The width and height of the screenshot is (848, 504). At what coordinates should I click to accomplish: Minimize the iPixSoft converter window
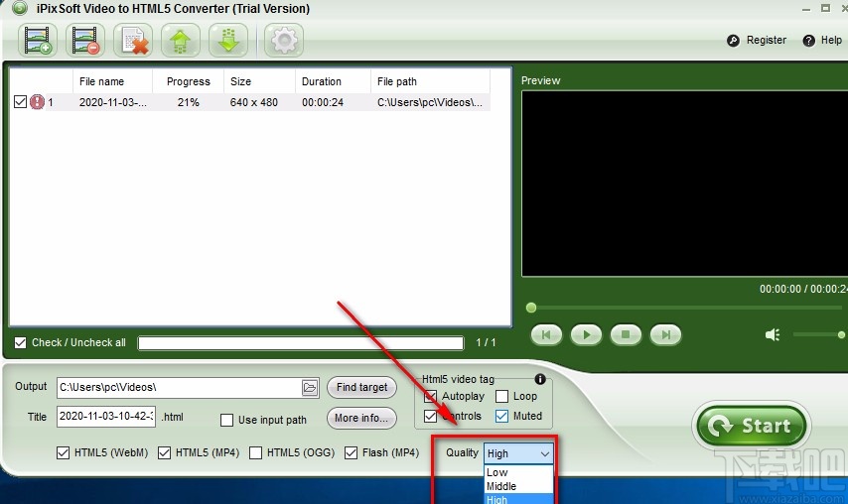[x=806, y=9]
